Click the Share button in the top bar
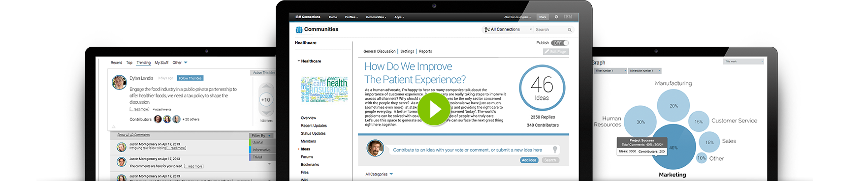The height and width of the screenshot is (181, 868). (543, 17)
